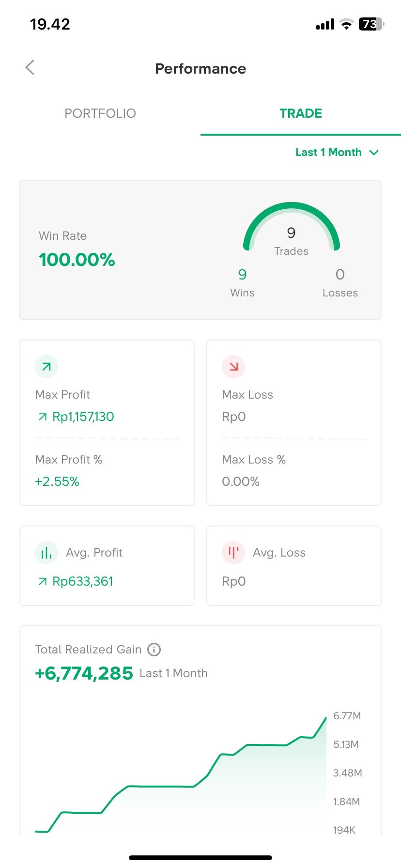Tap the cellular signal bars icon
401x868 pixels.
click(x=325, y=24)
